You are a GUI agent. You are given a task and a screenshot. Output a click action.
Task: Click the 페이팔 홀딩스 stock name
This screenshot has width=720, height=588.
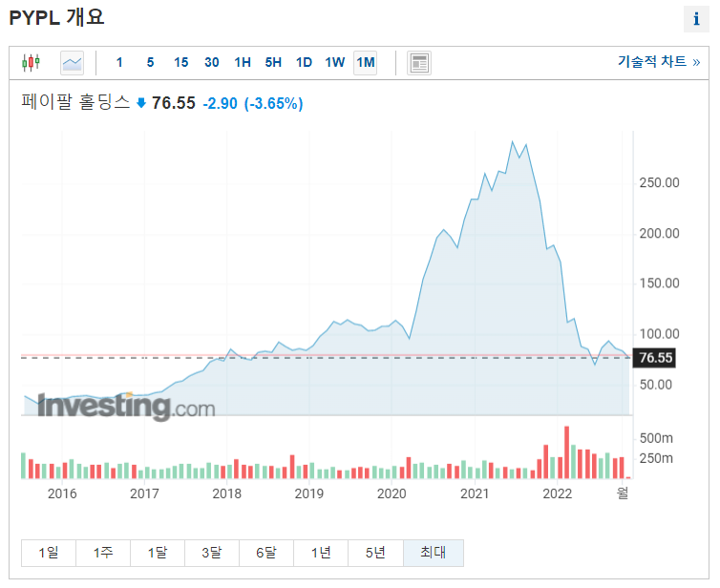[75, 102]
